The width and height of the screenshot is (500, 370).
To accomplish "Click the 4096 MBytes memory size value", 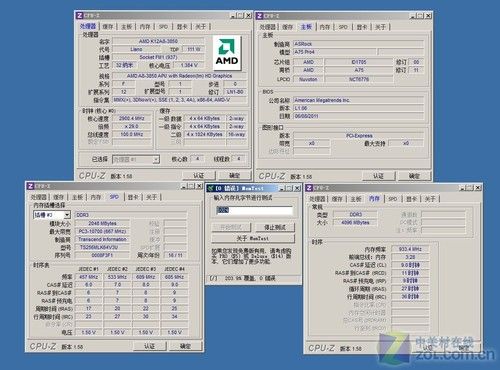I will 355,222.
